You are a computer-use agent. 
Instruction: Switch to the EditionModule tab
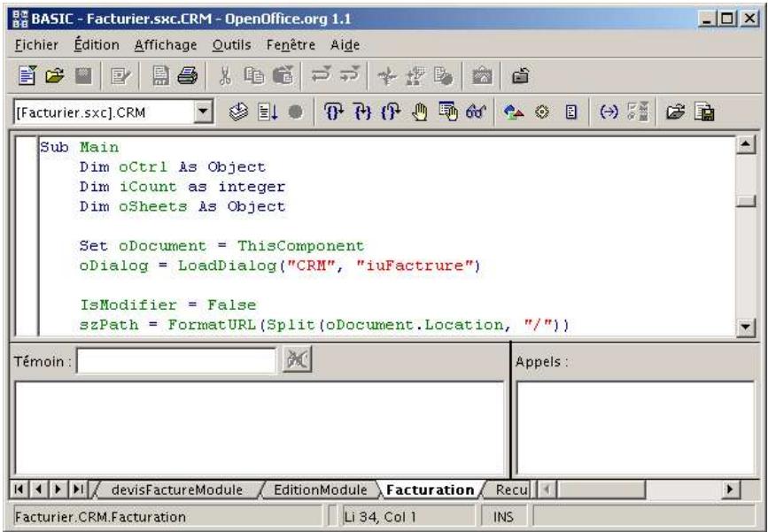(321, 490)
